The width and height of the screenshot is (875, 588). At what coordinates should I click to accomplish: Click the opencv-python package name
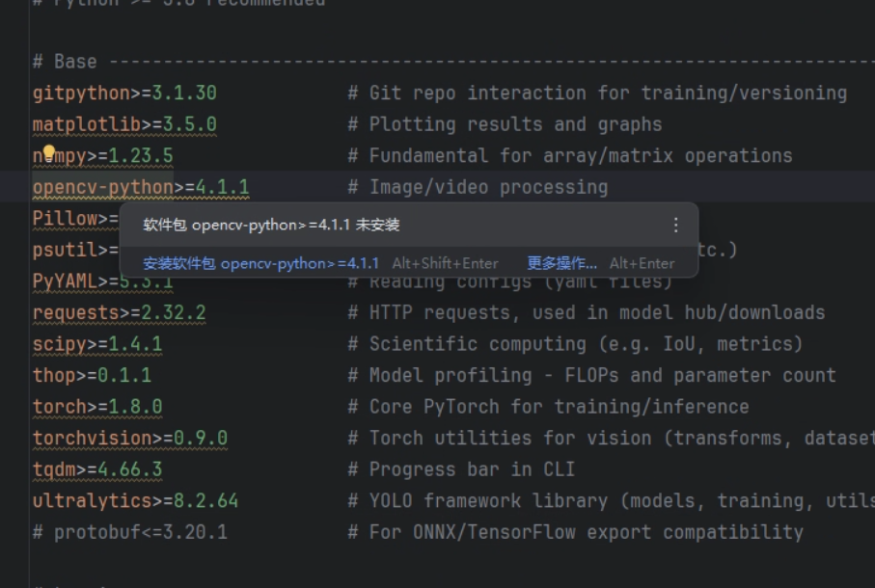pos(103,187)
